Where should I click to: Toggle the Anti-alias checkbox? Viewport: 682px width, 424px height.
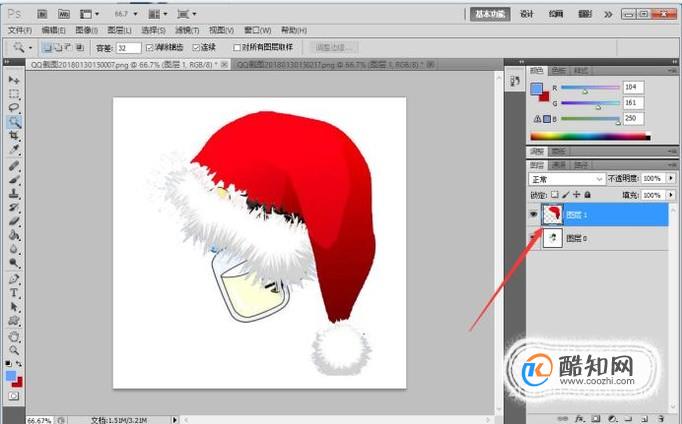(x=150, y=47)
